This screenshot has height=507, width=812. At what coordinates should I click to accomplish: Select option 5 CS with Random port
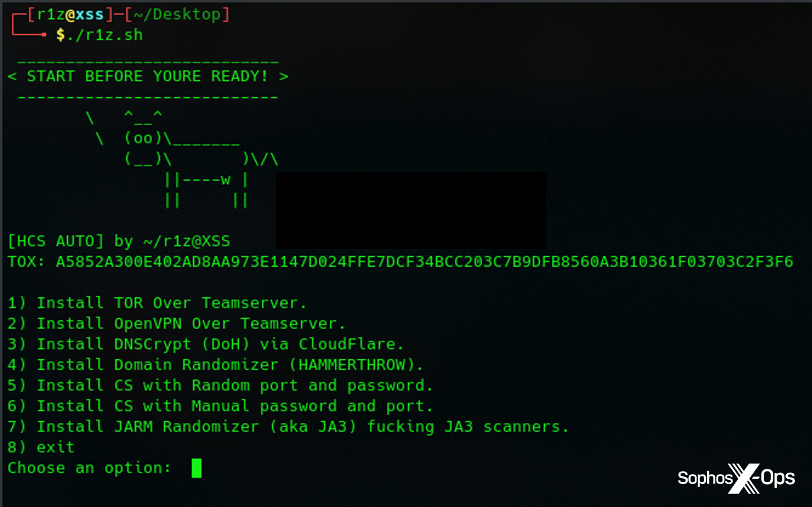pos(220,385)
